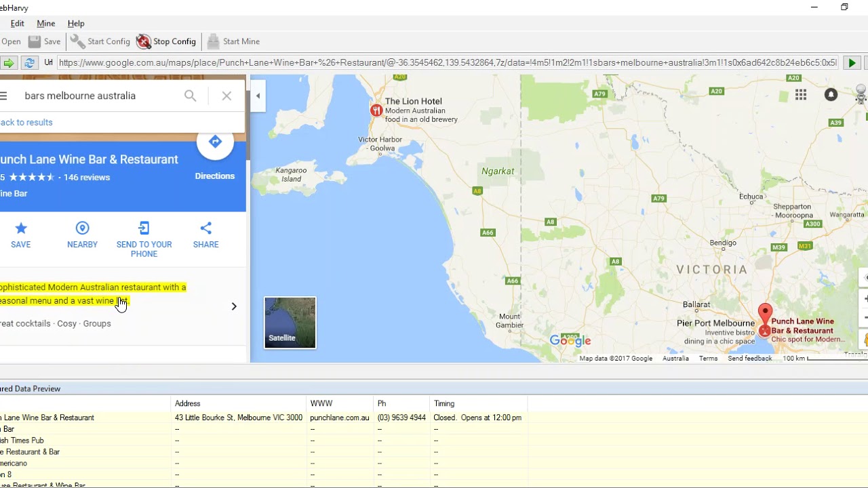This screenshot has width=868, height=488.
Task: Click the Open toolbar button
Action: click(x=11, y=41)
